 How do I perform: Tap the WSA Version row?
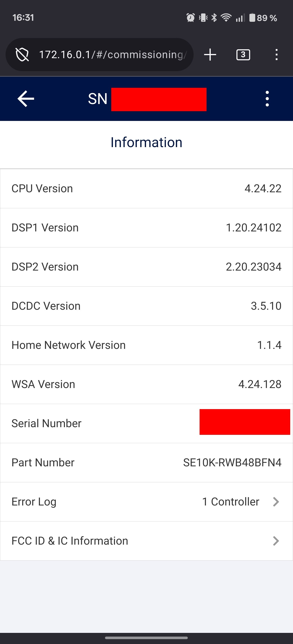[146, 384]
